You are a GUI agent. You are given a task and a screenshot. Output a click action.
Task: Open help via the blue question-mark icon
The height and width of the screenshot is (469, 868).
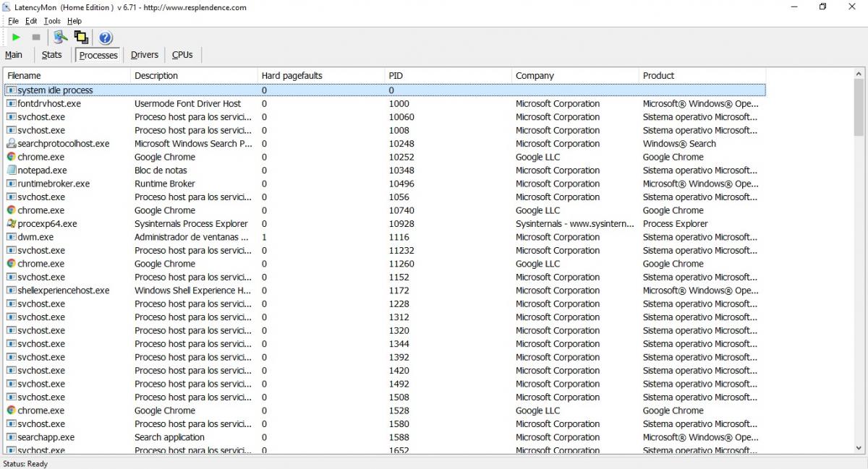(106, 38)
